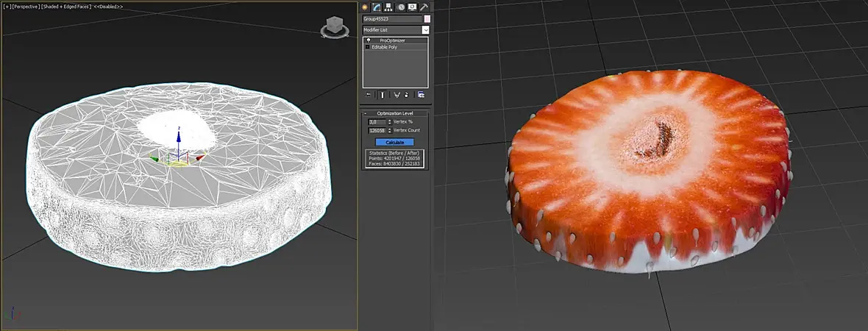
Task: Open the Create panel tab
Action: pyautogui.click(x=365, y=7)
